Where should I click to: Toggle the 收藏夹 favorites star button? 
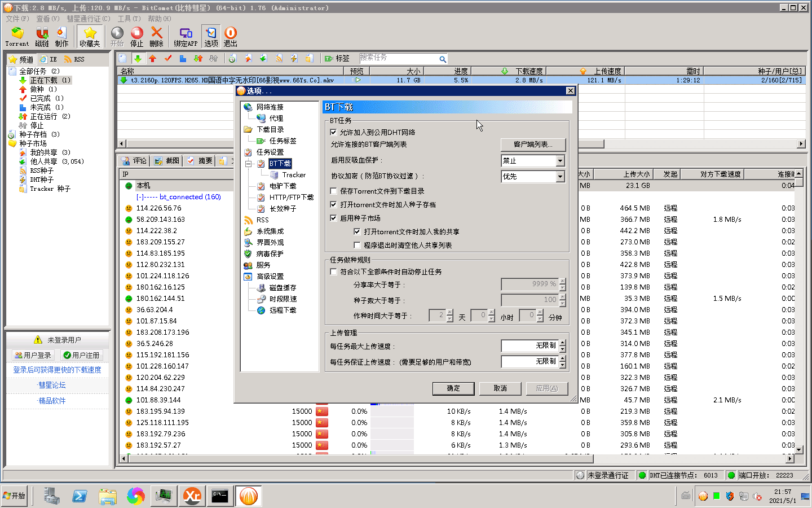tap(90, 37)
